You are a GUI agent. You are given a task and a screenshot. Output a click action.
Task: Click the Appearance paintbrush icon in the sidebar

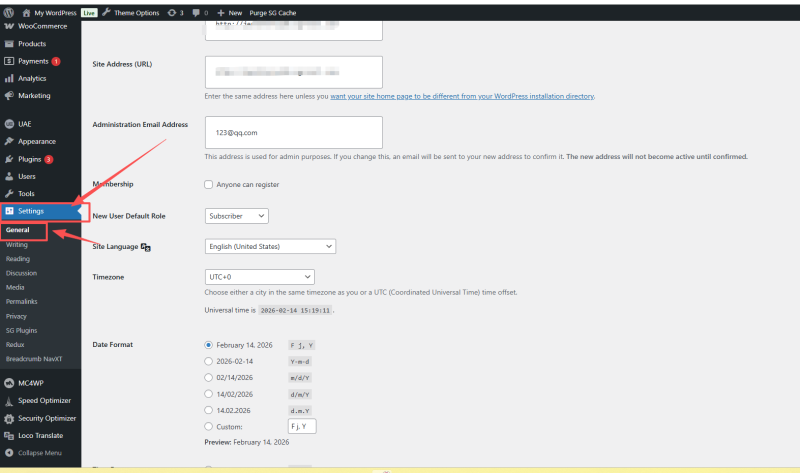click(9, 141)
